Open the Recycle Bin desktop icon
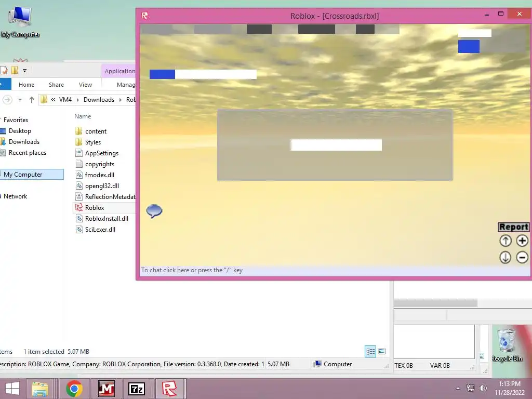Image resolution: width=532 pixels, height=399 pixels. coord(507,344)
